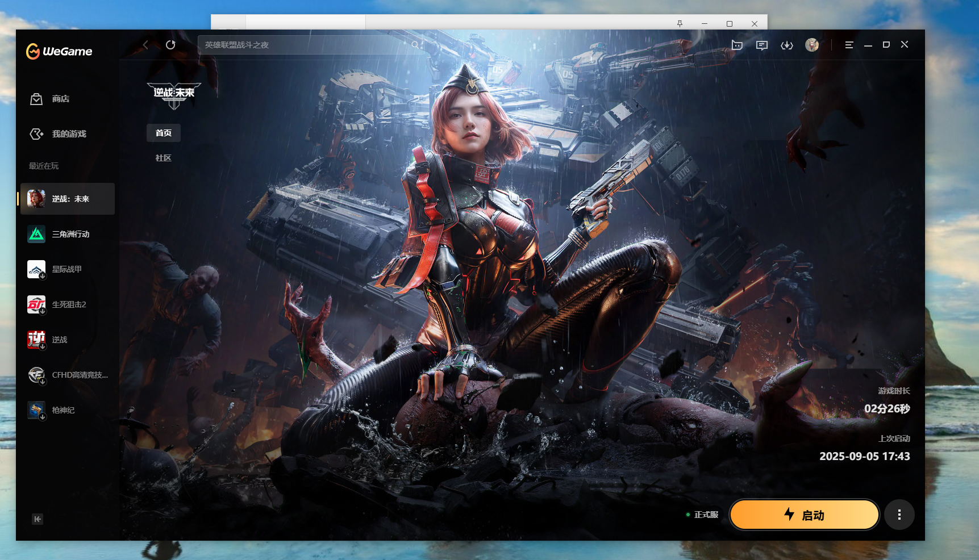
Task: Open the messages chat icon
Action: click(762, 45)
